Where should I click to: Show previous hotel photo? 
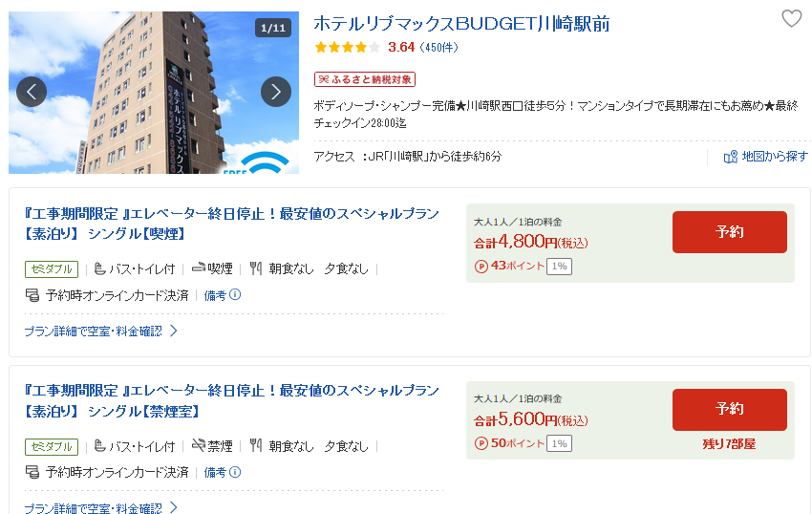(32, 92)
